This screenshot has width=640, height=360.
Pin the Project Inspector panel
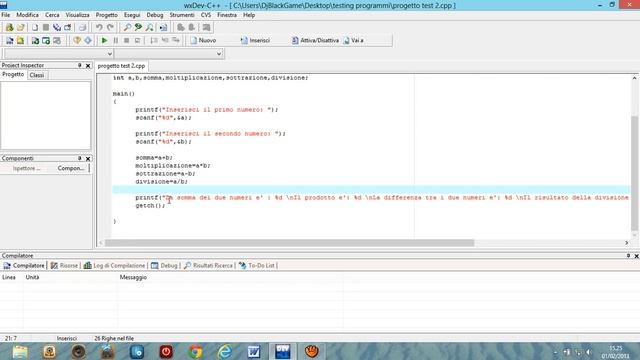[80, 65]
